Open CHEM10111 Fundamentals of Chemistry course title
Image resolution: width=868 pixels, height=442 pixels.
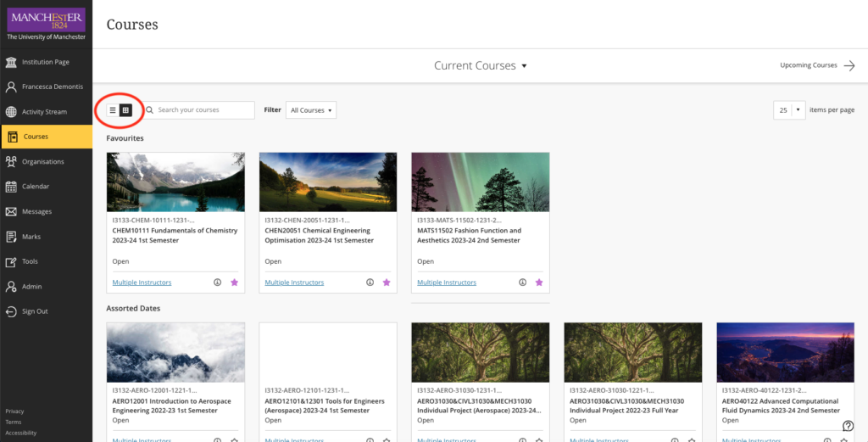coord(175,235)
